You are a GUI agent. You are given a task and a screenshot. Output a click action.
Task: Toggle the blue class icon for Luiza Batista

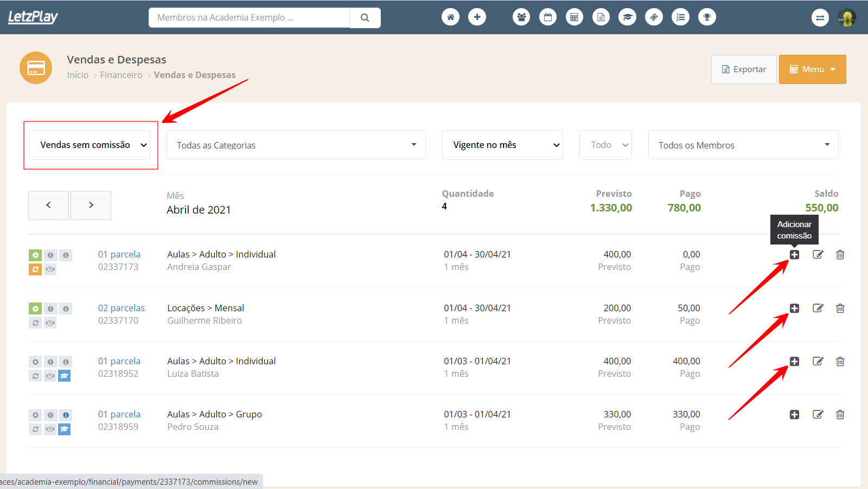pos(65,376)
